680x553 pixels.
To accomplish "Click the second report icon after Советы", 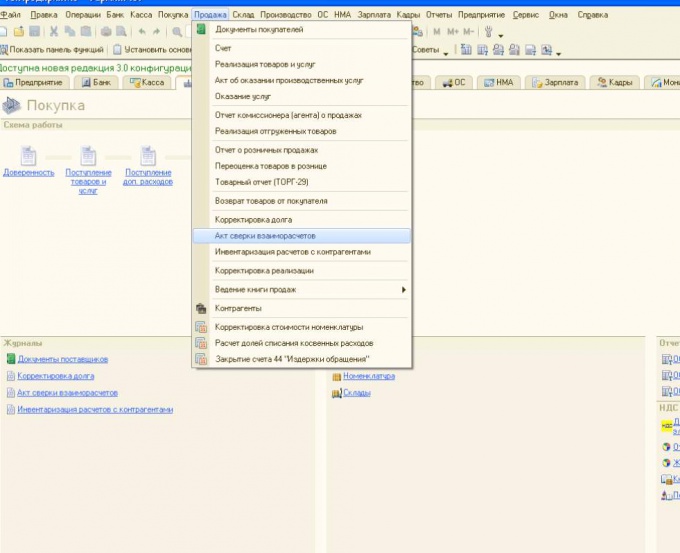I will [x=482, y=50].
